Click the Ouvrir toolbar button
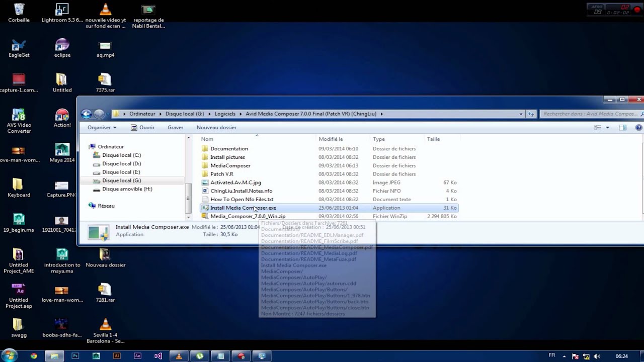Viewport: 644px width, 362px height. point(143,128)
